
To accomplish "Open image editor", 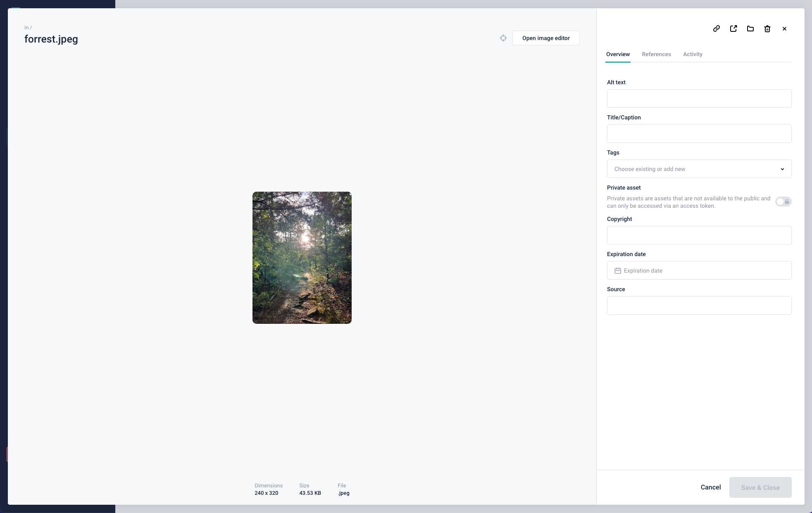I will pyautogui.click(x=546, y=38).
